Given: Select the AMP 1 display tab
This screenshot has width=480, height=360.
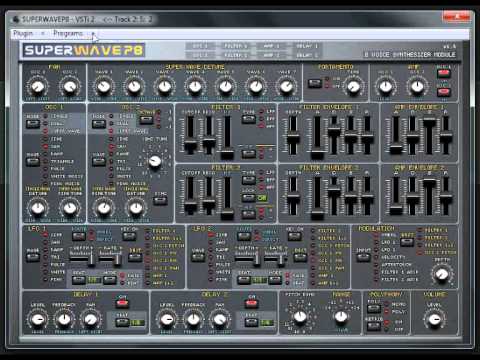Looking at the screenshot, I should [271, 46].
